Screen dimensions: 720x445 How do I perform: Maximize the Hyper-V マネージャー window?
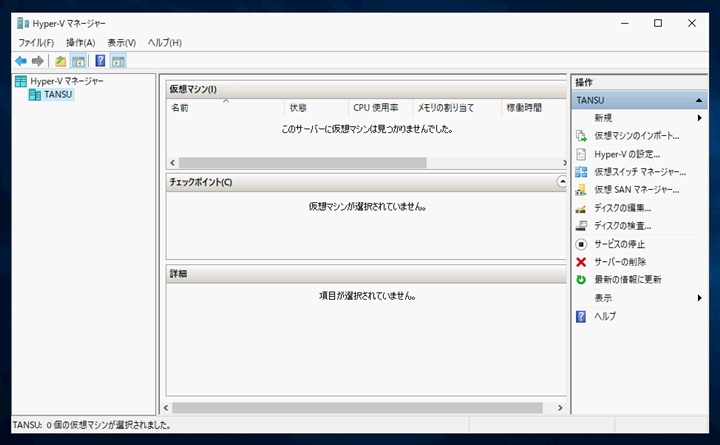658,23
